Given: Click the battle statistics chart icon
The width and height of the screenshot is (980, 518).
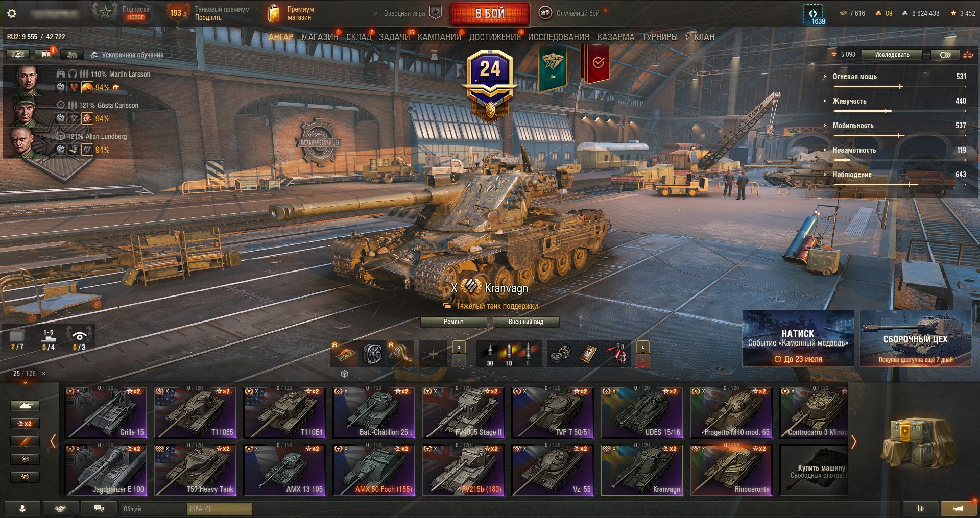Looking at the screenshot, I should click(x=920, y=509).
